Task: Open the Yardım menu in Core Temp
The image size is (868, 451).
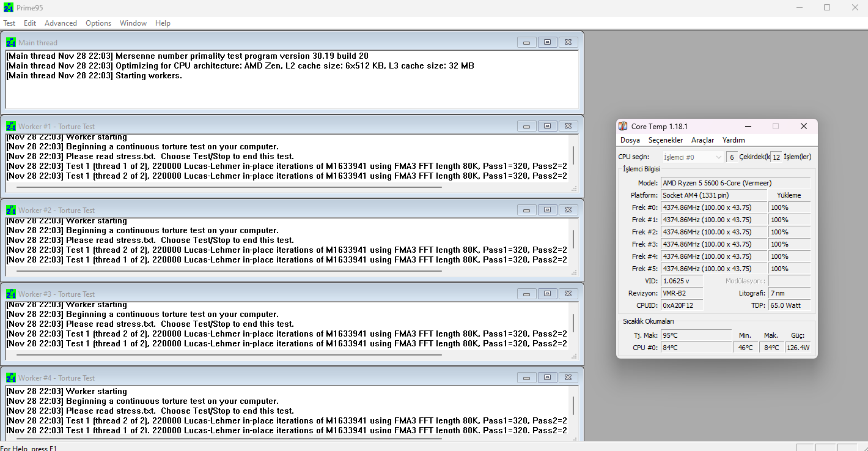Action: [734, 140]
